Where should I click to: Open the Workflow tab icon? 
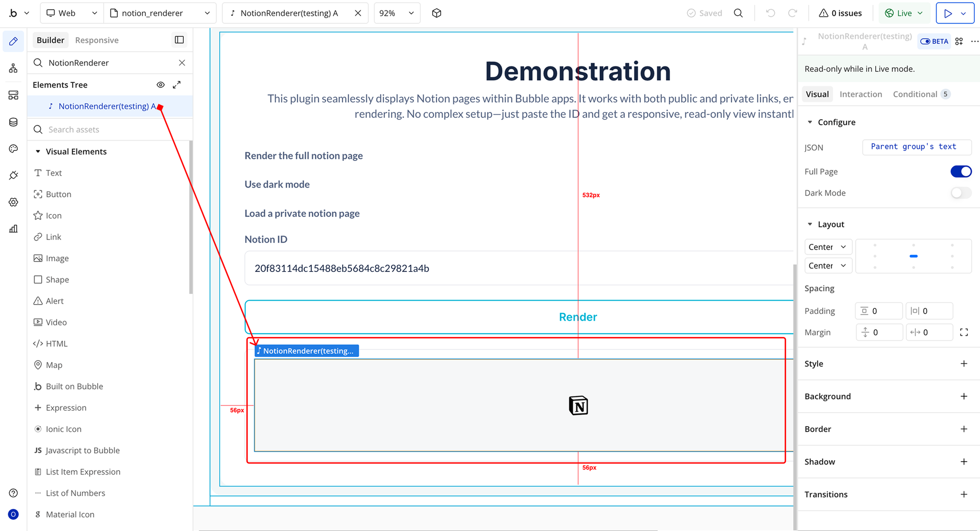click(13, 68)
